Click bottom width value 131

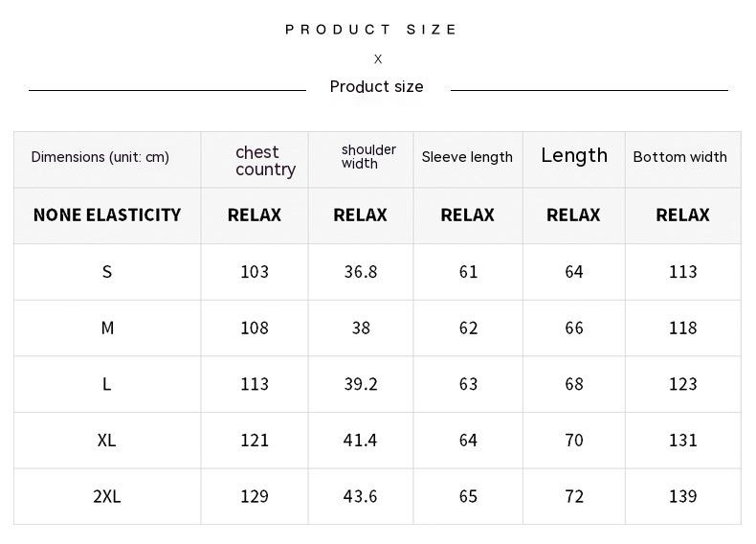click(682, 441)
